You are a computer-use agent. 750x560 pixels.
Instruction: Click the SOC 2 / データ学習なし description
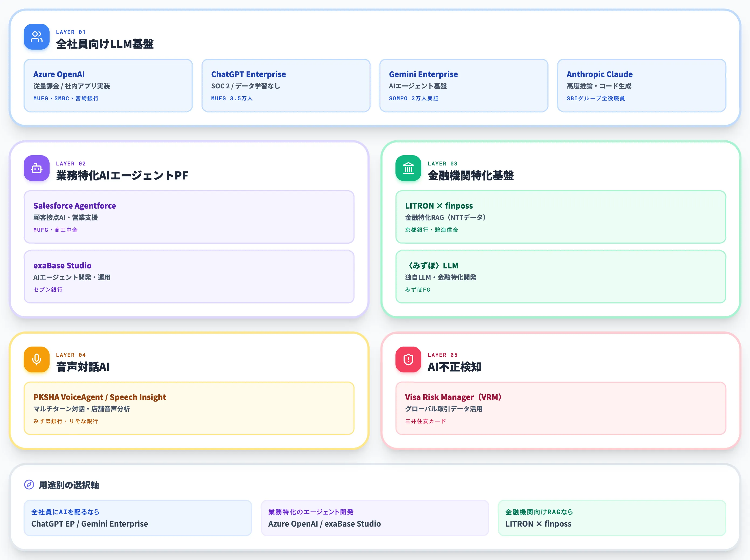pyautogui.click(x=246, y=86)
